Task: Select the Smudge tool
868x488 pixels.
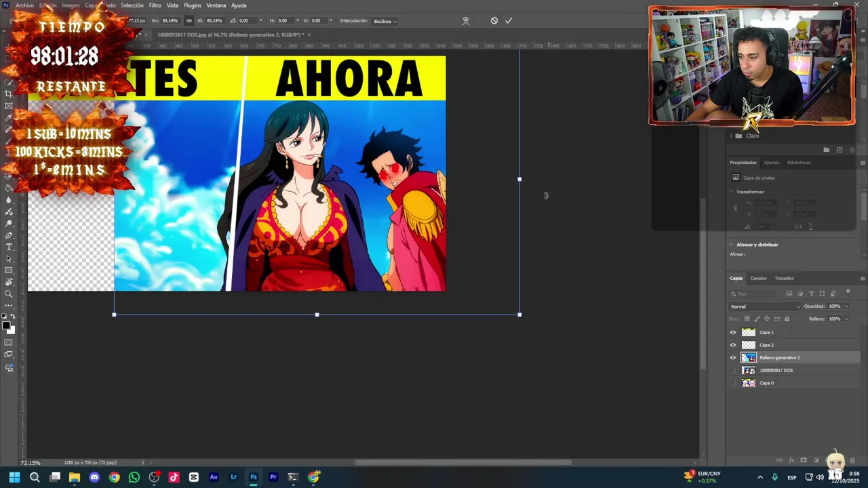Action: click(x=9, y=212)
